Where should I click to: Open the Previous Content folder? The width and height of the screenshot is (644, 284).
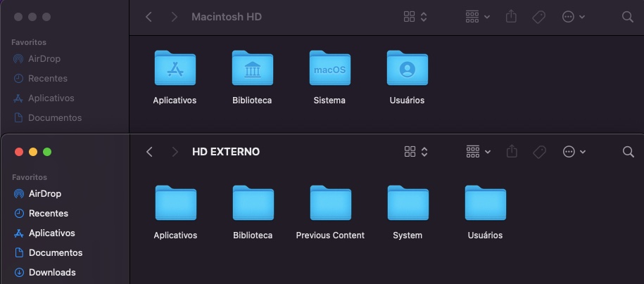point(330,204)
